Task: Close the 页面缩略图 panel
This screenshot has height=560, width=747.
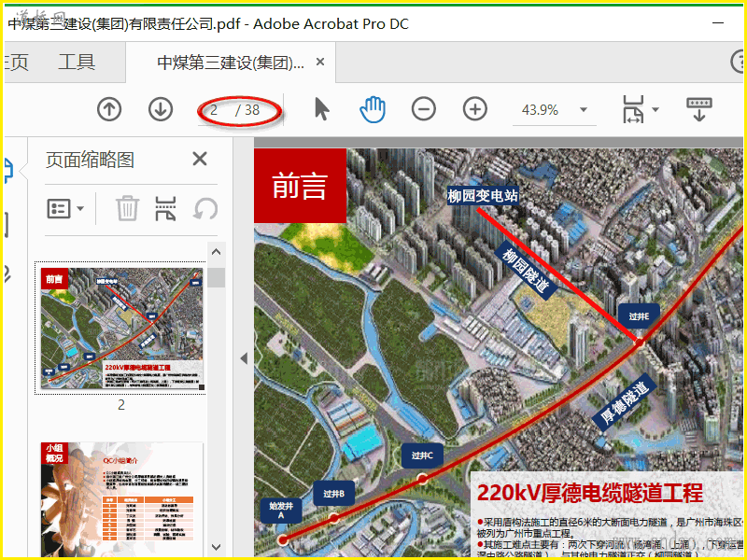Action: 200,159
